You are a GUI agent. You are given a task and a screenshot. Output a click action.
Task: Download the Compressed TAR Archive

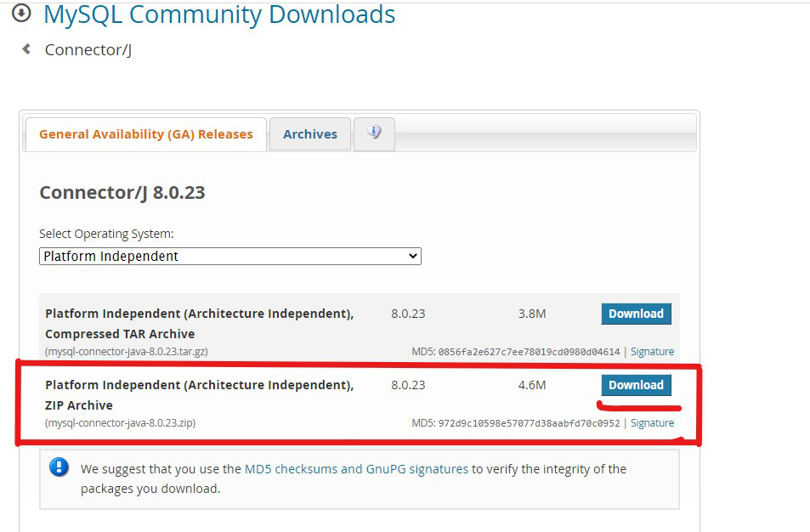pyautogui.click(x=636, y=314)
